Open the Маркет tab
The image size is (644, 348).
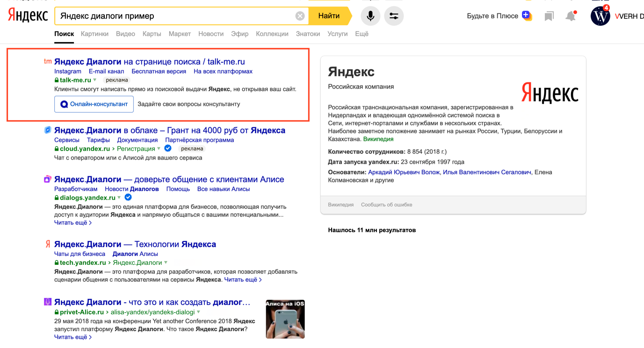(x=180, y=34)
